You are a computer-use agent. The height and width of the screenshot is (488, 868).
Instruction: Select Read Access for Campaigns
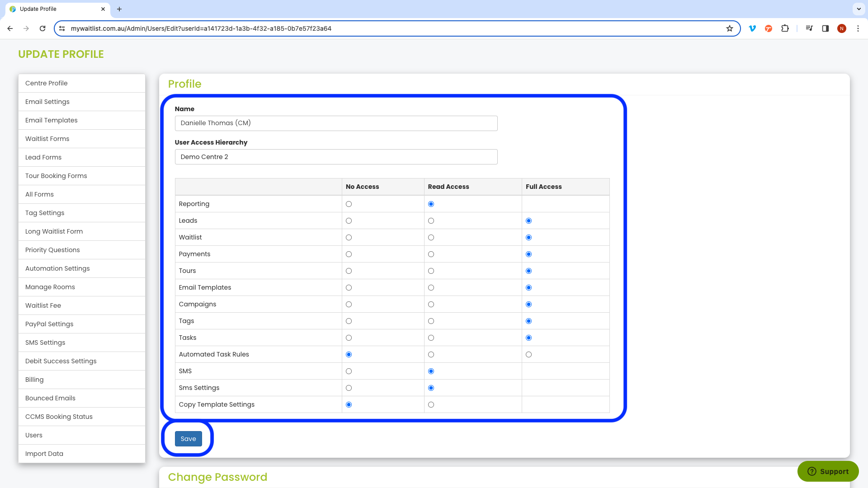tap(431, 304)
